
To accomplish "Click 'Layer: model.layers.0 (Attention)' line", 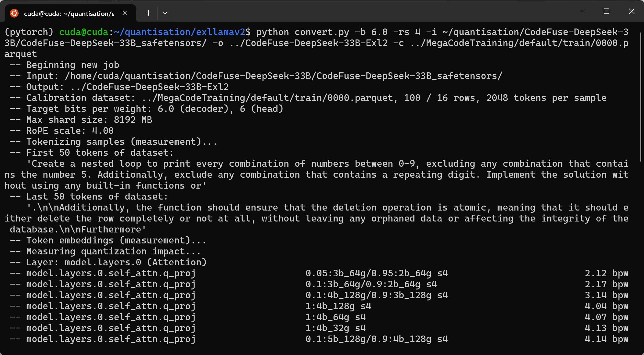I will (108, 262).
